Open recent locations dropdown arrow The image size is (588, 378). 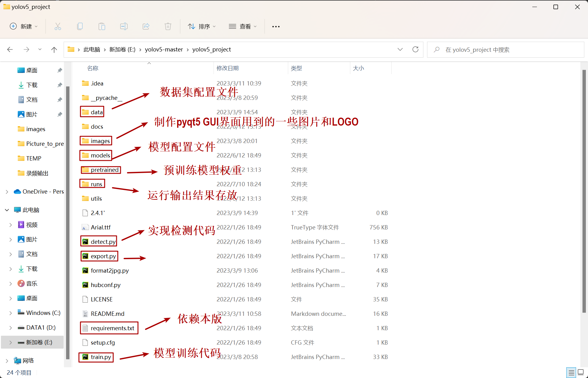tap(40, 49)
